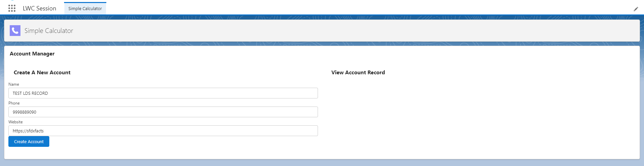
Task: Click the Phone field label
Action: coord(14,103)
